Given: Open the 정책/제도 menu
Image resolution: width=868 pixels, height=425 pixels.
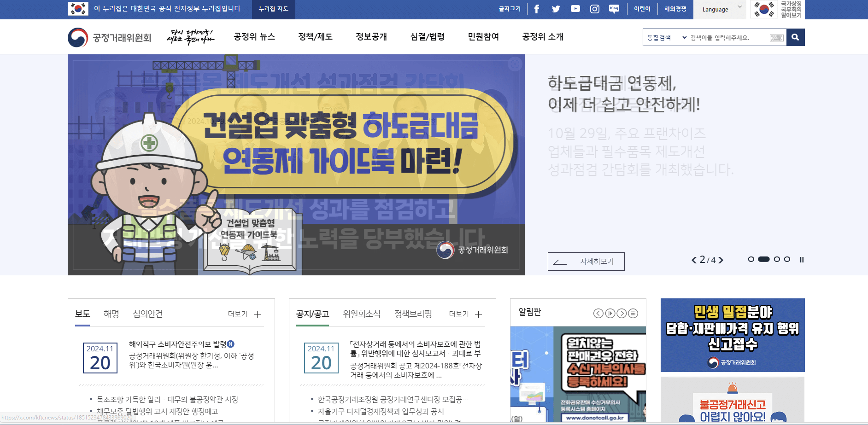Looking at the screenshot, I should pyautogui.click(x=315, y=37).
